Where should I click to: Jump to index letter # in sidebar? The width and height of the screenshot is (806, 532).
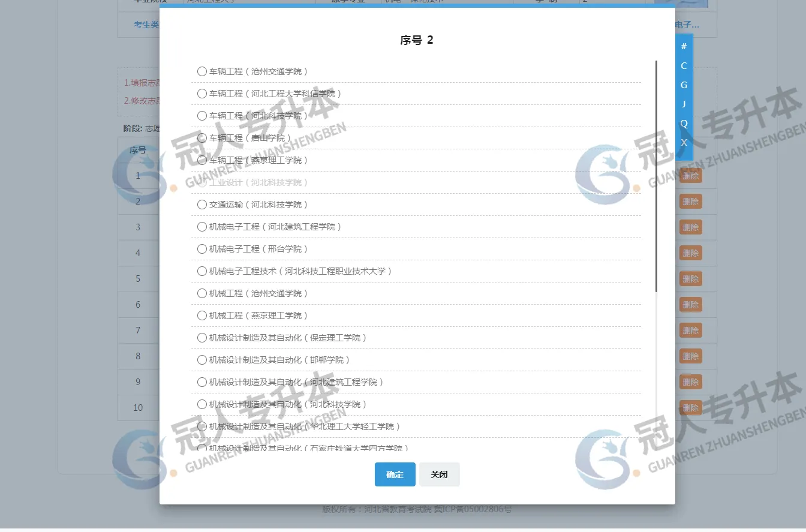tap(684, 46)
